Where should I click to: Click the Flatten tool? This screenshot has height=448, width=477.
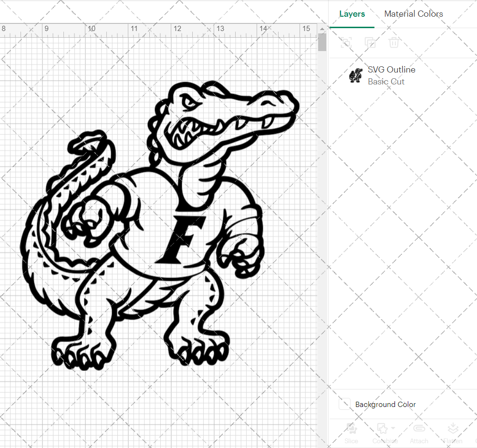pyautogui.click(x=453, y=433)
